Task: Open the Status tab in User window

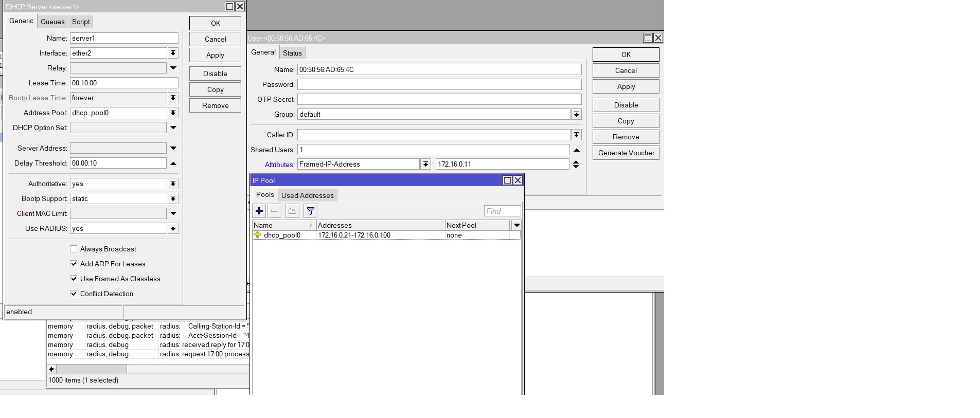Action: (292, 53)
